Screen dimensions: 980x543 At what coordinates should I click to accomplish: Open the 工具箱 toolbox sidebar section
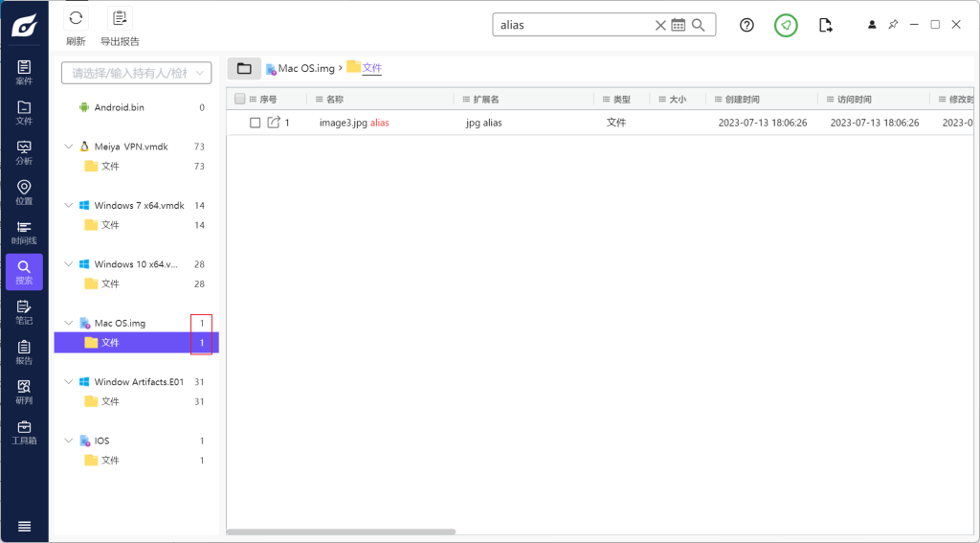[x=24, y=432]
